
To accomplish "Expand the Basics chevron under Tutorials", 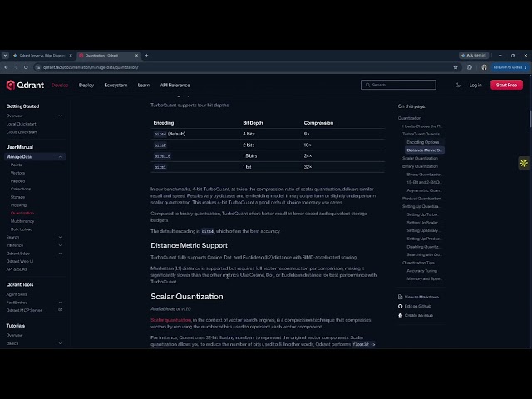I will pos(60,343).
